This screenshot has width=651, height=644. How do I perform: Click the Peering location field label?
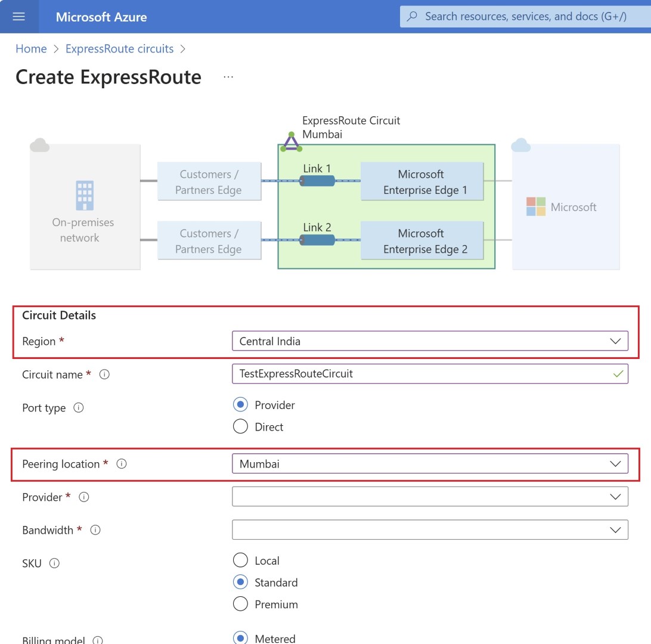click(x=61, y=464)
